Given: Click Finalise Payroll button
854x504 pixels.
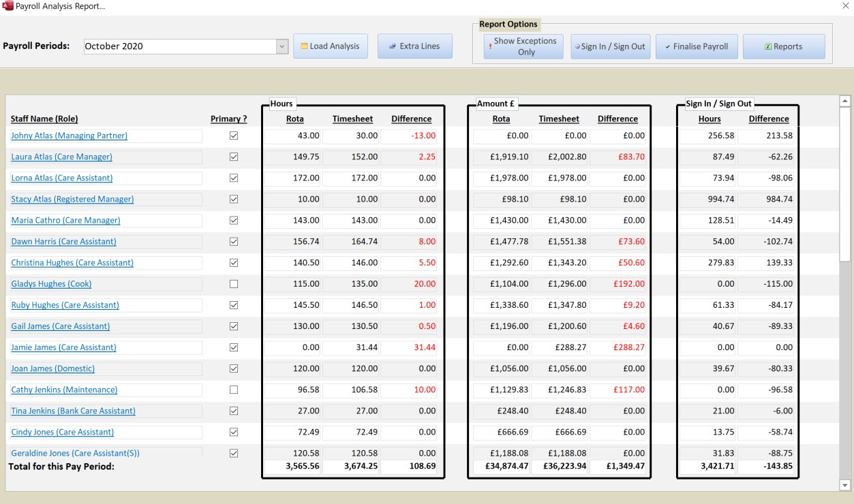Looking at the screenshot, I should 696,46.
